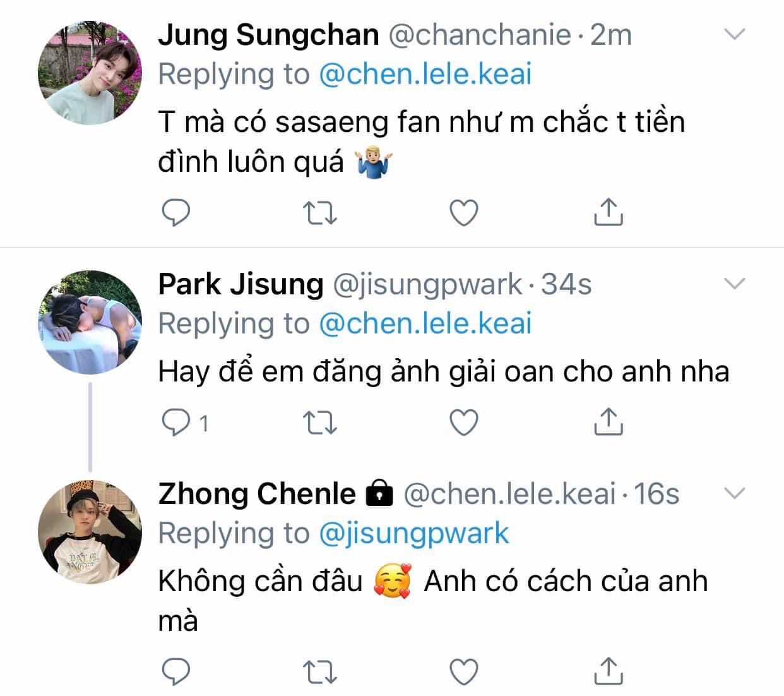Expand options menu for Jung Sungchan's tweet
Viewport: 784px width, 696px height.
pyautogui.click(x=734, y=35)
